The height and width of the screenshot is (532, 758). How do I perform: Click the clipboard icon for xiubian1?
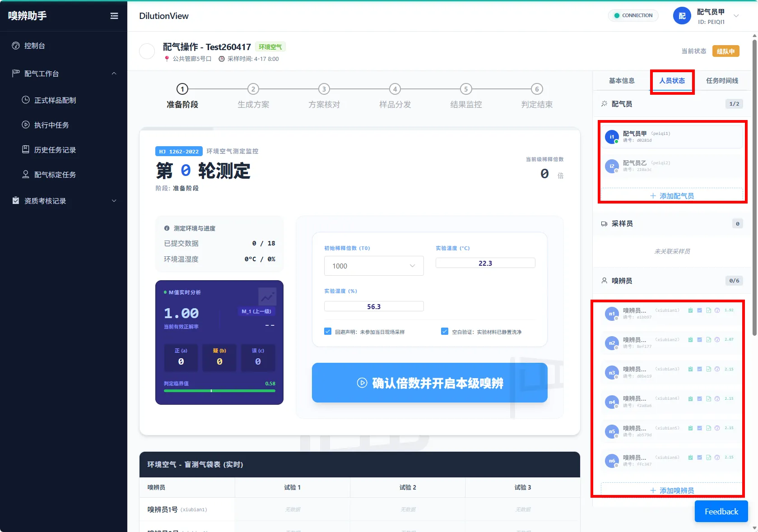(690, 310)
